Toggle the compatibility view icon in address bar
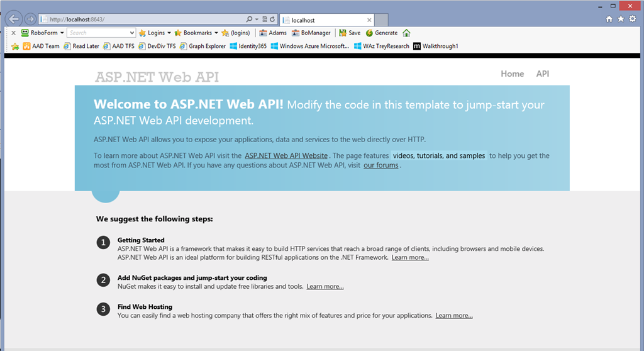This screenshot has height=351, width=644. coord(265,19)
